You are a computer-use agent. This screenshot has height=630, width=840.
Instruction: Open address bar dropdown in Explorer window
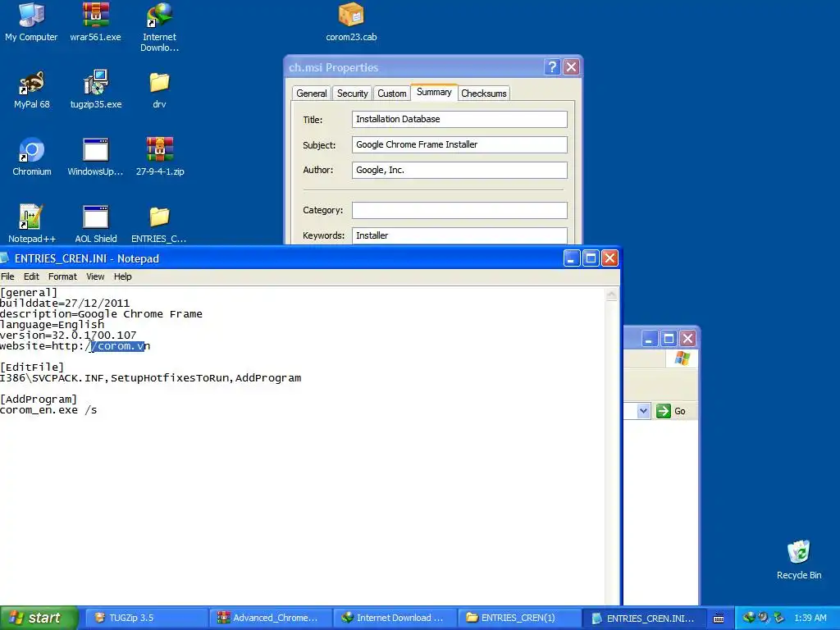point(643,411)
